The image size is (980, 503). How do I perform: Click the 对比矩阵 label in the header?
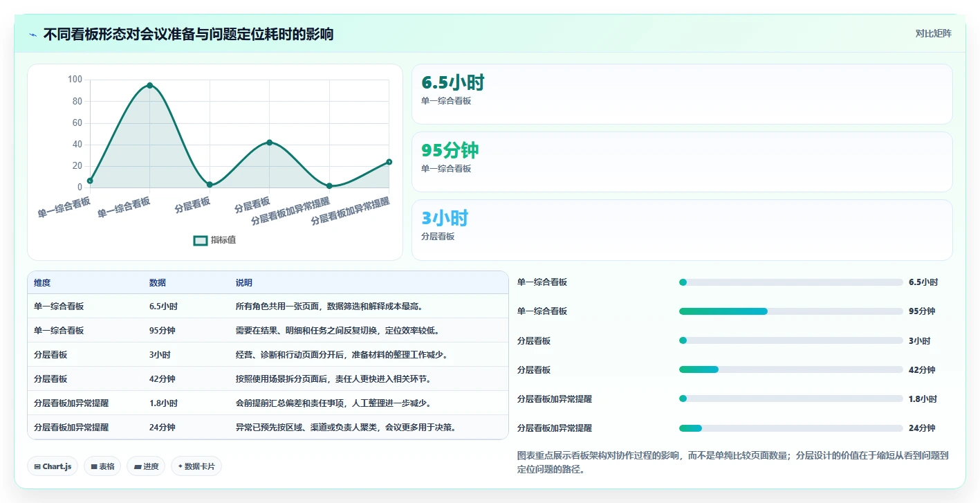pyautogui.click(x=933, y=33)
